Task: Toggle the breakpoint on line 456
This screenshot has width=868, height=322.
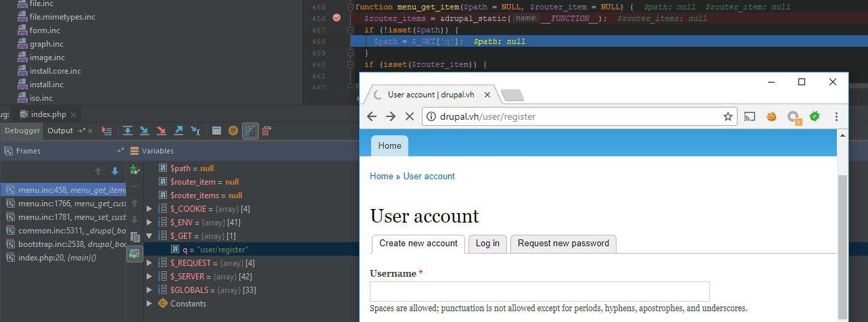Action: 337,18
